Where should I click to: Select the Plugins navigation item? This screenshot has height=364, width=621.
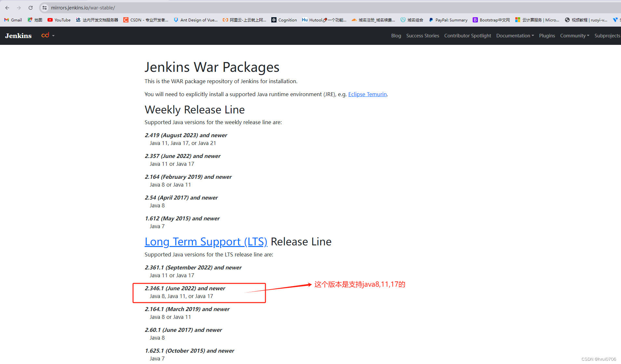(547, 35)
